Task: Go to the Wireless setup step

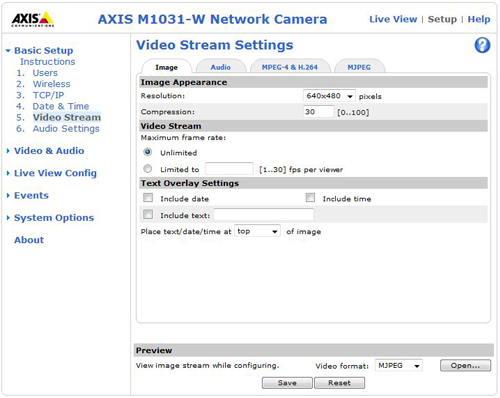Action: [51, 84]
